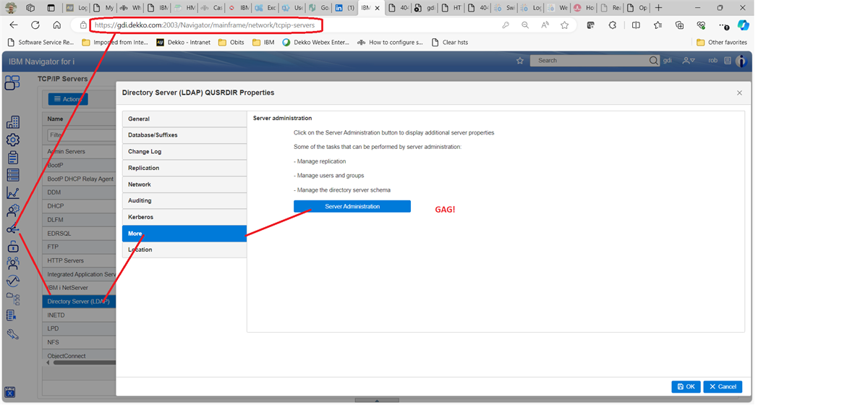Viewport: 868px width, 413px height.
Task: Open the IBM bookmark folder
Action: 263,43
